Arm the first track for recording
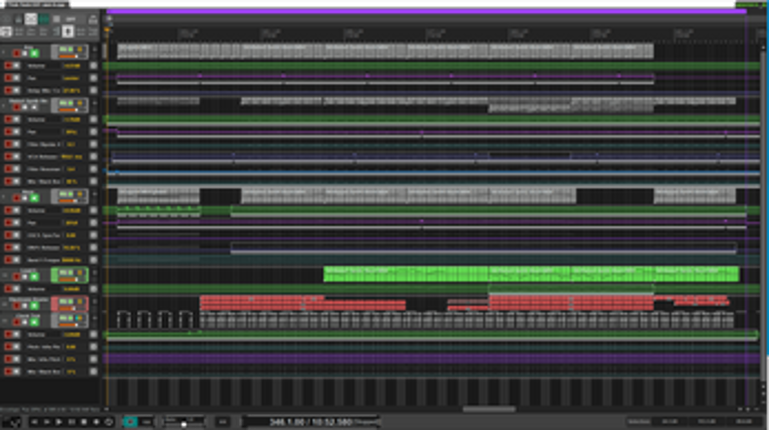Screen dimensions: 769x430 click(16, 53)
